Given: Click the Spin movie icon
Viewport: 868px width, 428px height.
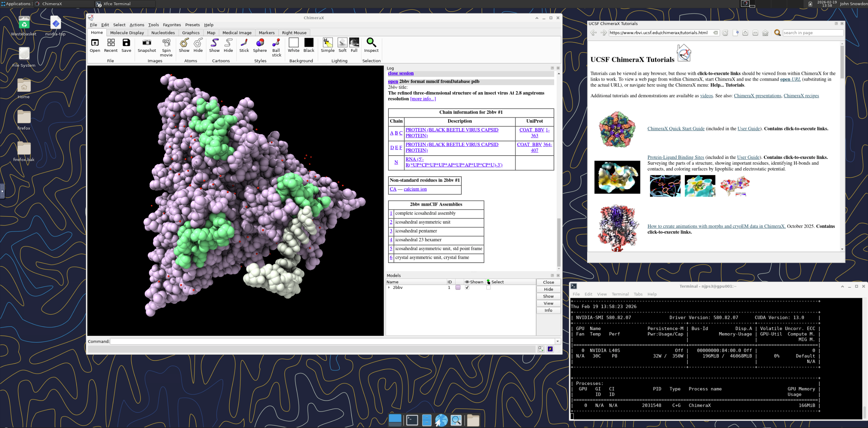Looking at the screenshot, I should point(166,43).
